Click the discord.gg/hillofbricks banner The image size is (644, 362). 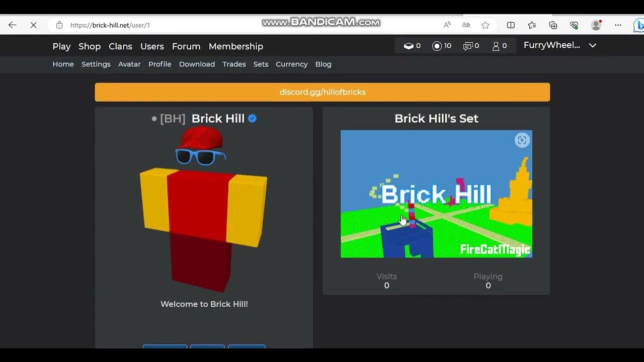[323, 92]
